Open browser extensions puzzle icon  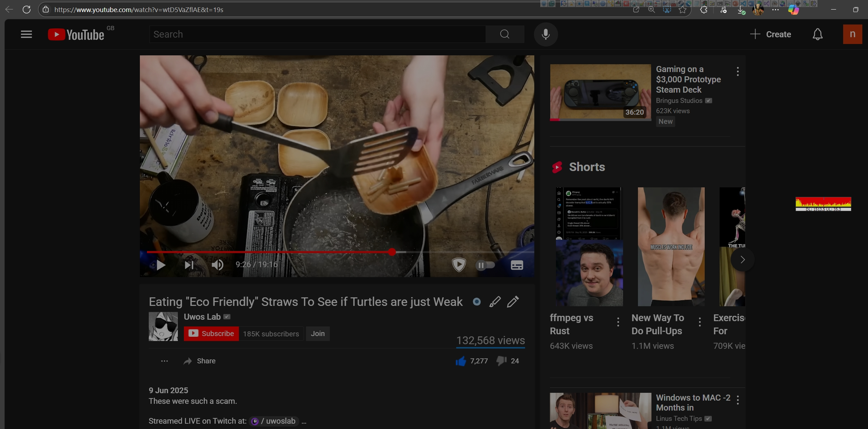704,10
